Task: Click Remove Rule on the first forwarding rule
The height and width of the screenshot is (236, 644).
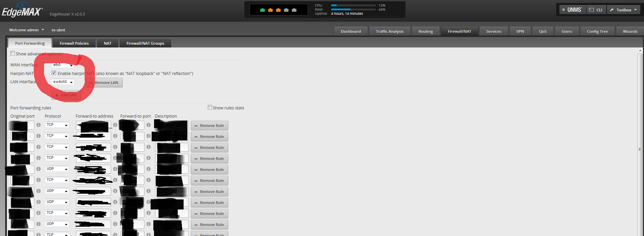Action: coord(209,126)
